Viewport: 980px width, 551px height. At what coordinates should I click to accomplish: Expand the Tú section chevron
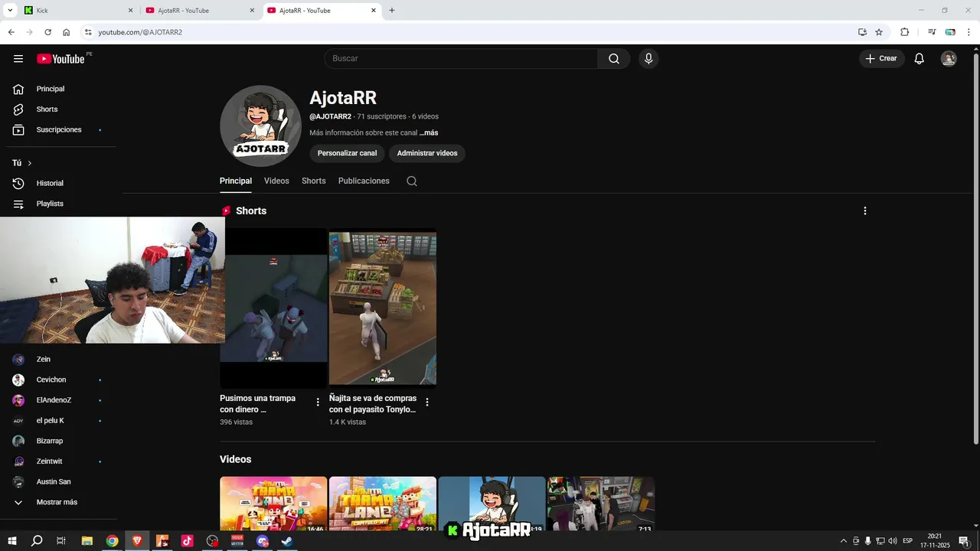[30, 163]
